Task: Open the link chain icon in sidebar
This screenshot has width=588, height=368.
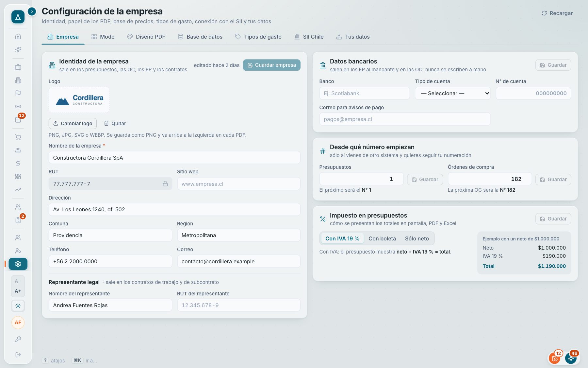Action: coord(18,106)
